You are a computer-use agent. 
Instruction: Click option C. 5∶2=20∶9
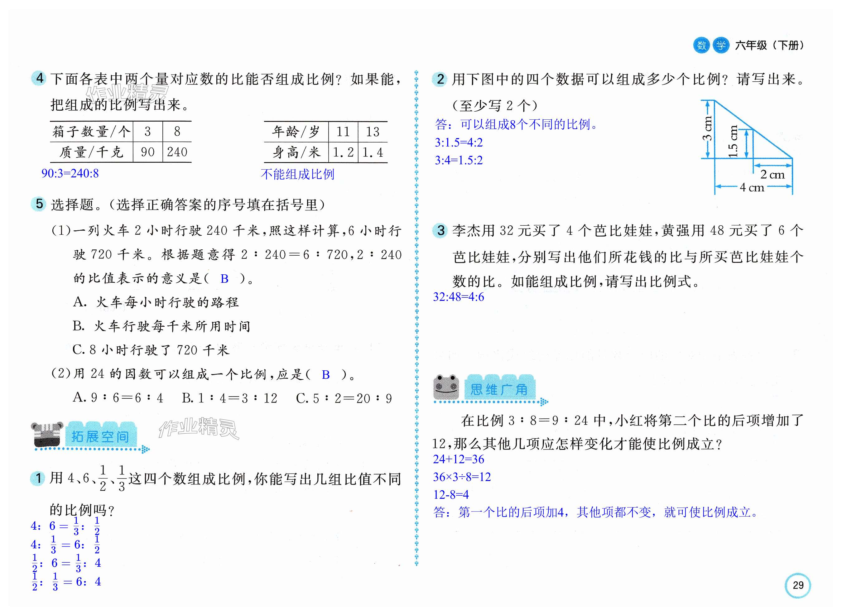pyautogui.click(x=344, y=398)
